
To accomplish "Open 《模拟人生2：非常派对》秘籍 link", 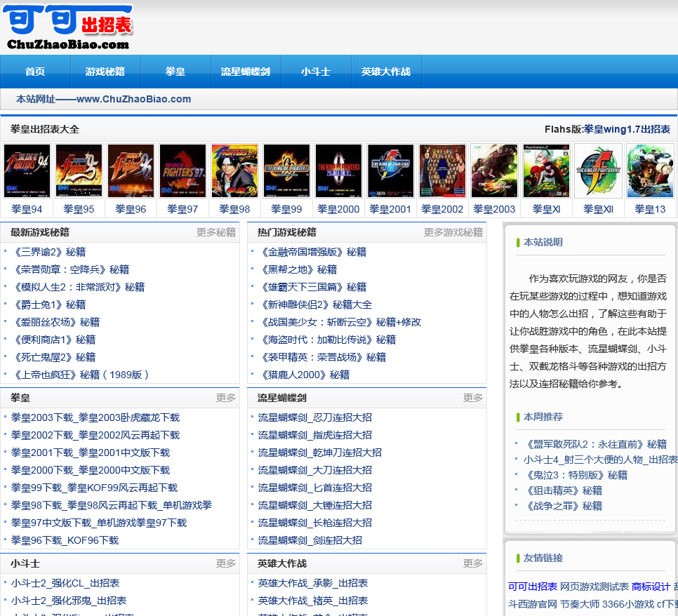I will tap(79, 287).
